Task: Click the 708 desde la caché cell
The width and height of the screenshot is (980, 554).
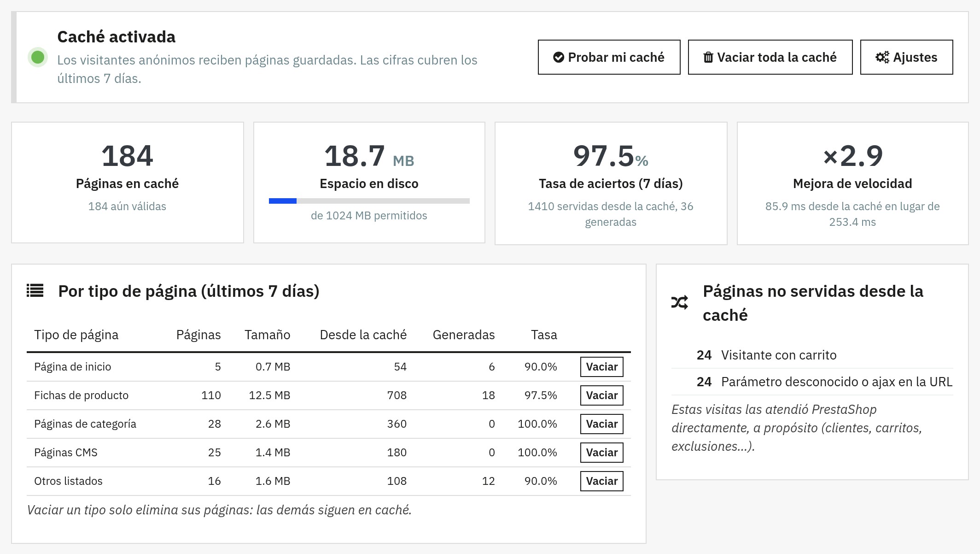Action: point(397,395)
